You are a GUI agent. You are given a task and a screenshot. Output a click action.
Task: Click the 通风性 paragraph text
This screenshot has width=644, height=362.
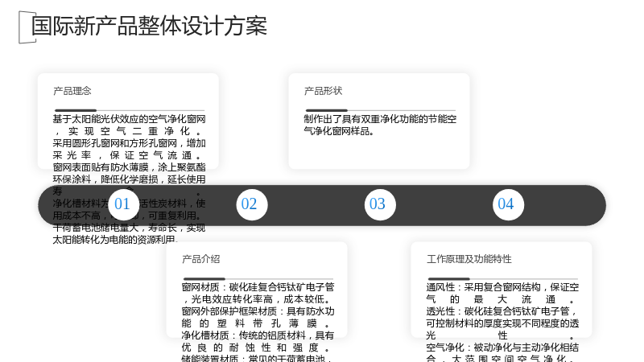(x=502, y=293)
